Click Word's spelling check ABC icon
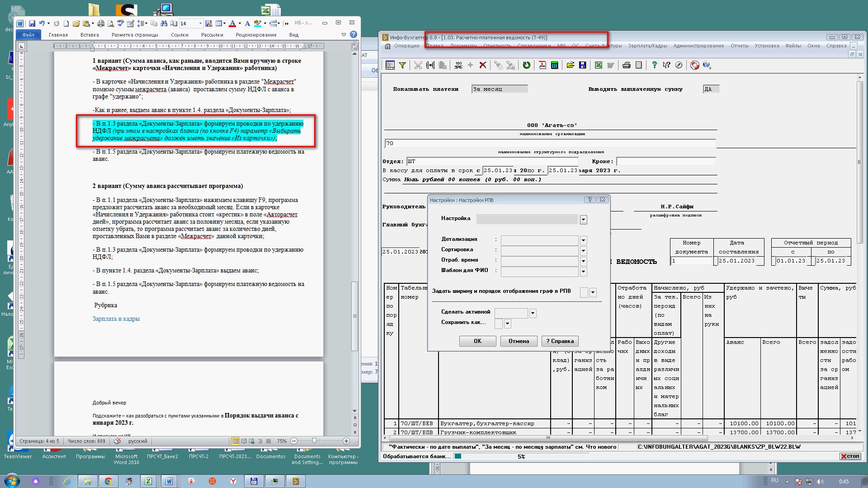868x488 pixels. [120, 23]
